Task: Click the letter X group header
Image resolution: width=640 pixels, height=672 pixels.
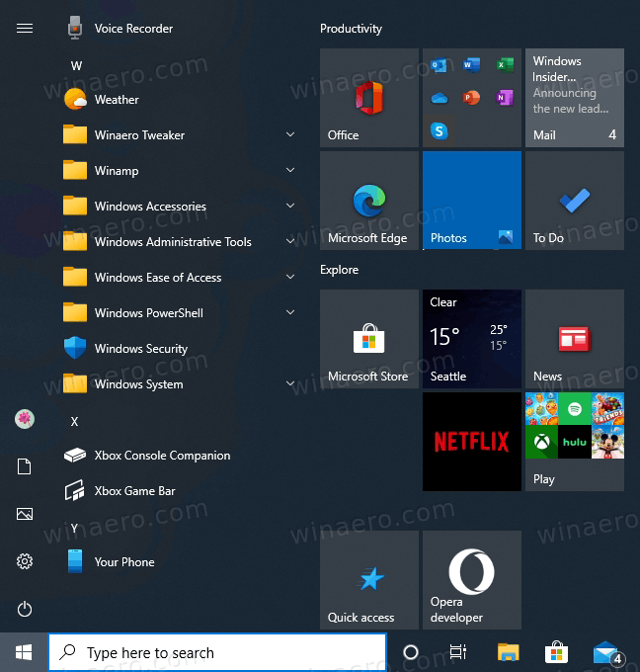Action: 74,422
